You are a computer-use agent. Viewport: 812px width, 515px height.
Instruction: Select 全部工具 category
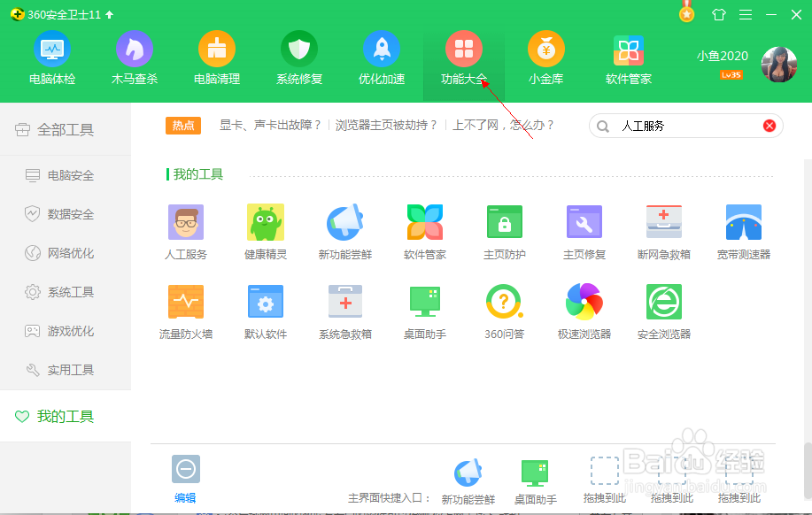point(66,129)
